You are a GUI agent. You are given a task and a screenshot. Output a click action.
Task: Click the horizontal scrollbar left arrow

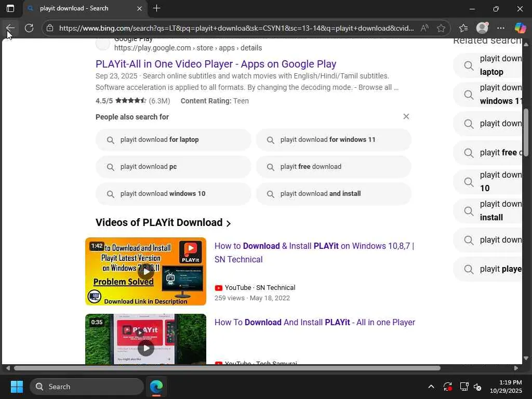[8, 368]
